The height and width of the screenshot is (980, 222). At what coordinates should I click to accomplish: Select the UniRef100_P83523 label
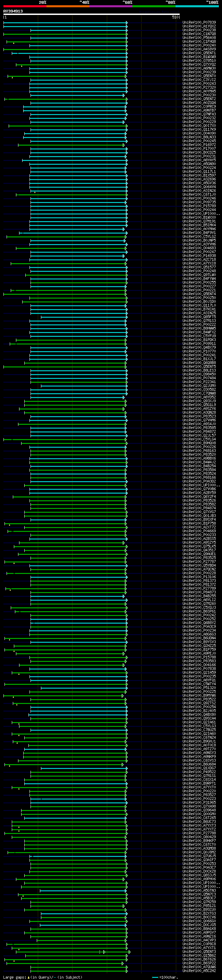pos(199,416)
